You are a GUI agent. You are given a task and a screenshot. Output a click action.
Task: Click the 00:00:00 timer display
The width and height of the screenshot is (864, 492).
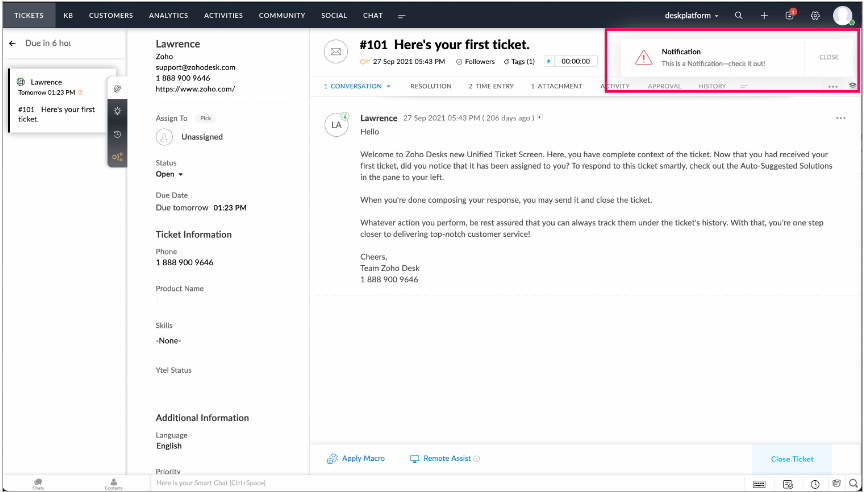click(575, 61)
